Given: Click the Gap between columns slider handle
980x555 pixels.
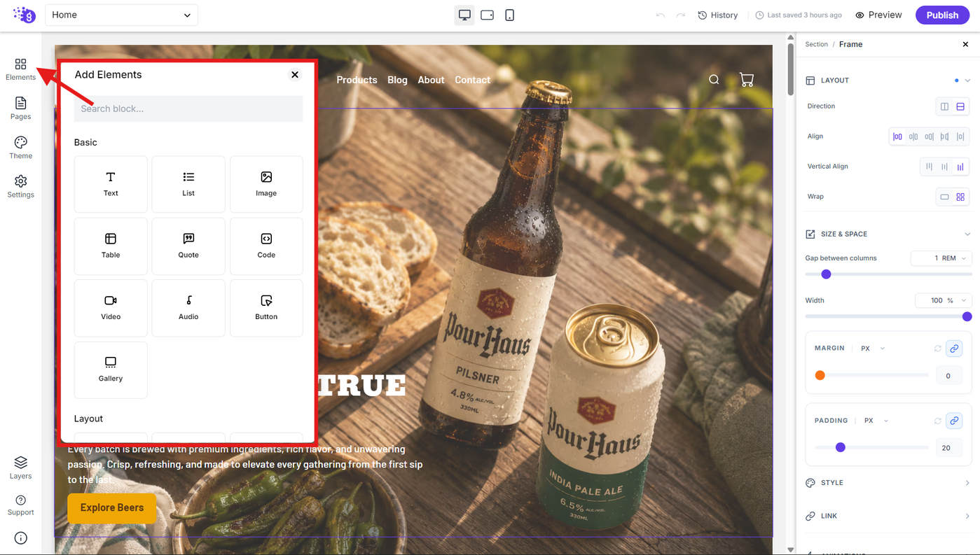Looking at the screenshot, I should click(x=826, y=274).
